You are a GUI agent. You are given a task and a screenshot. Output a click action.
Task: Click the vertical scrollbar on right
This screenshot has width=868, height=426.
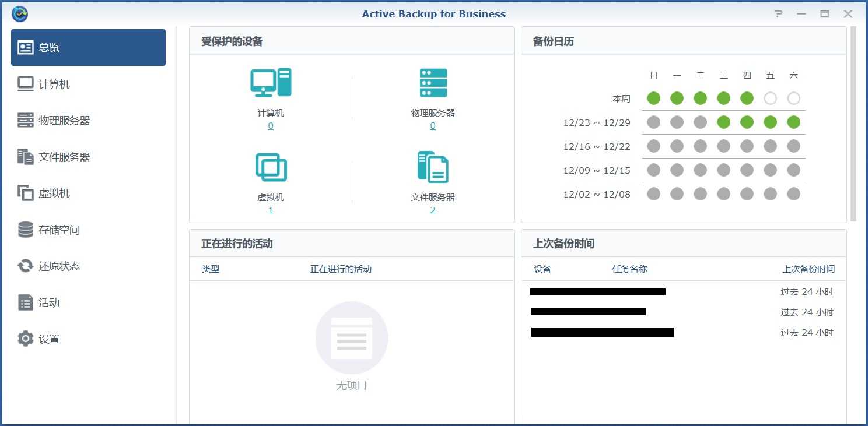coord(853,124)
